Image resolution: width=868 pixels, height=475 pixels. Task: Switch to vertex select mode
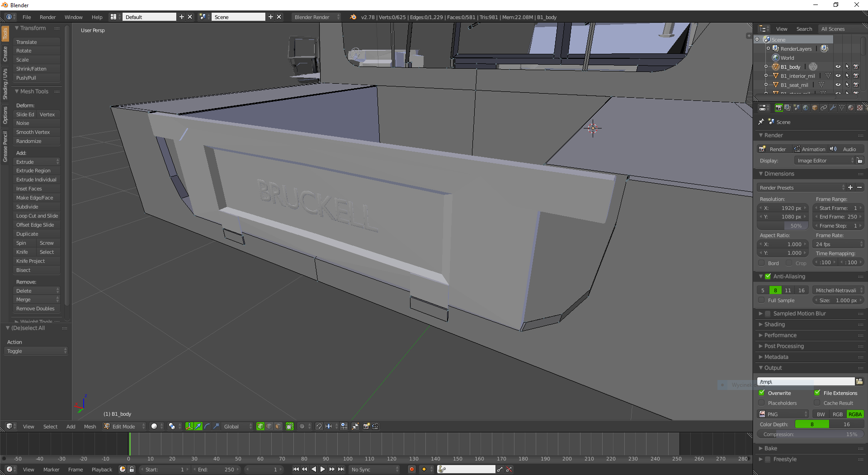click(260, 426)
